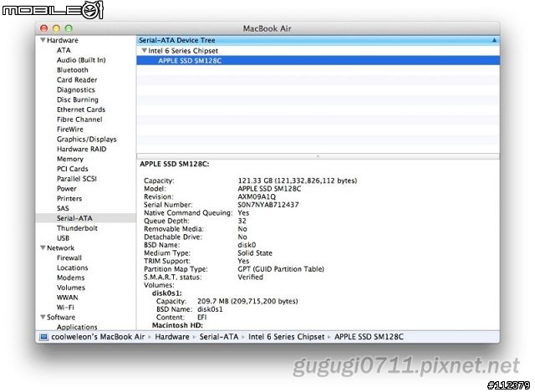Click the green zoom window button

[69, 28]
